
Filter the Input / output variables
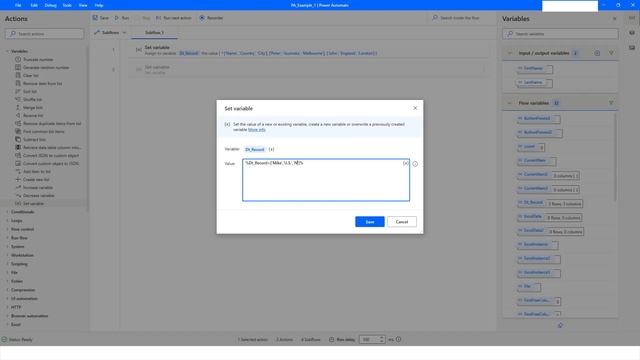pyautogui.click(x=611, y=53)
